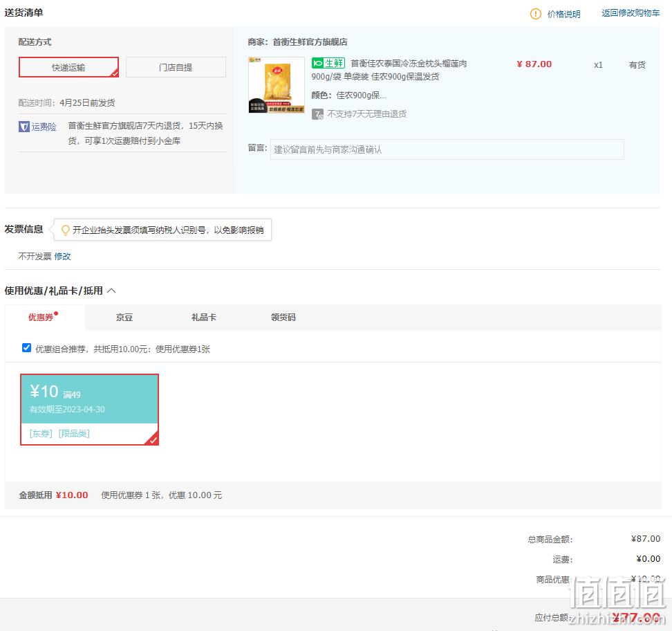Click the message input field for seller

[x=447, y=149]
